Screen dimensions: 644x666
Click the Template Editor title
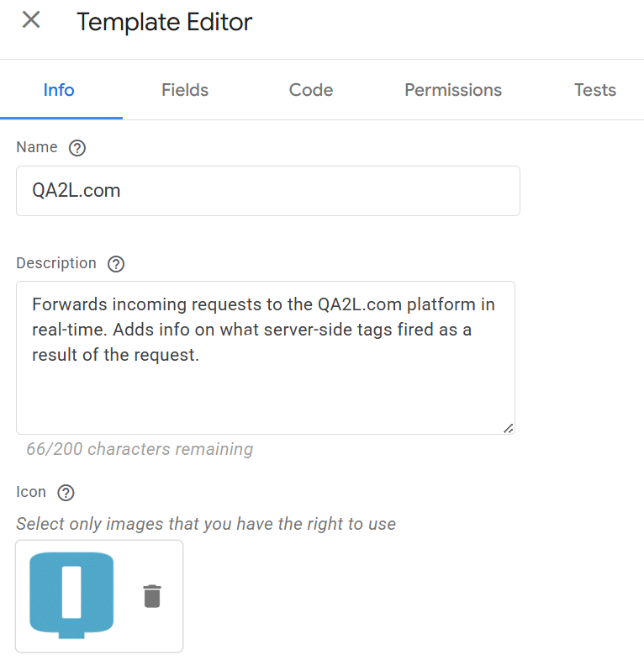[x=165, y=22]
